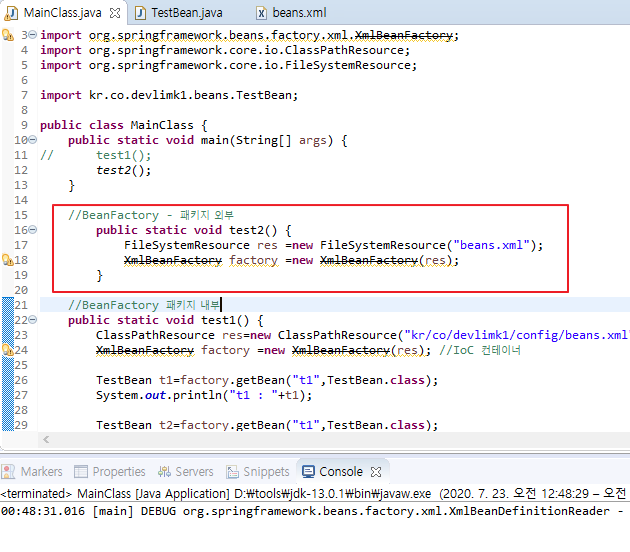Click the System.out.println line 27
The image size is (630, 552).
[x=204, y=395]
